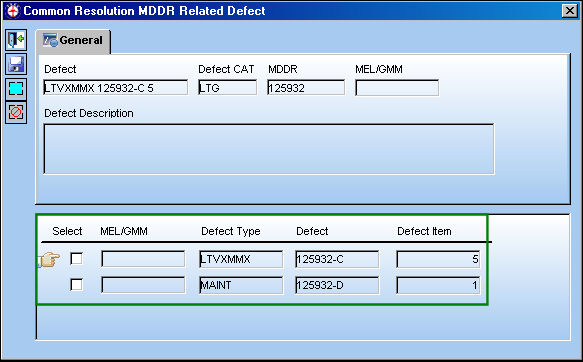Click the MEL/GMM field in the LTVXMMX row
Image resolution: width=583 pixels, height=362 pixels.
(143, 259)
